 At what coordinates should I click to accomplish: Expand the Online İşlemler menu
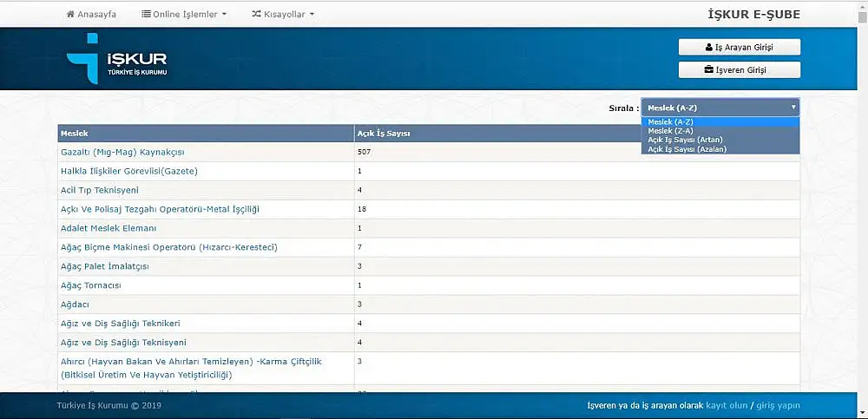coord(184,15)
